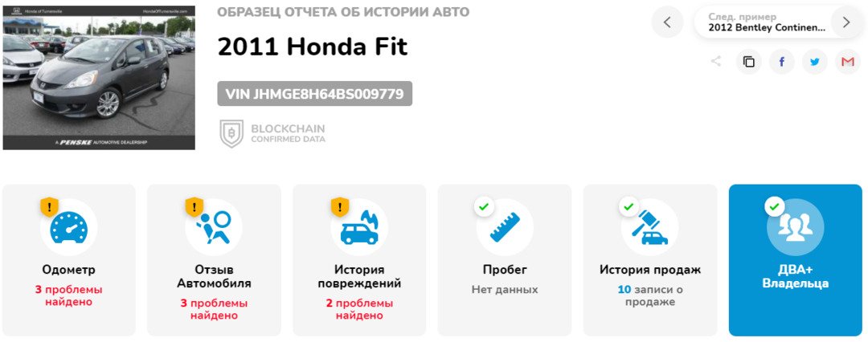The image size is (868, 342).
Task: Click the share icon
Action: (716, 62)
